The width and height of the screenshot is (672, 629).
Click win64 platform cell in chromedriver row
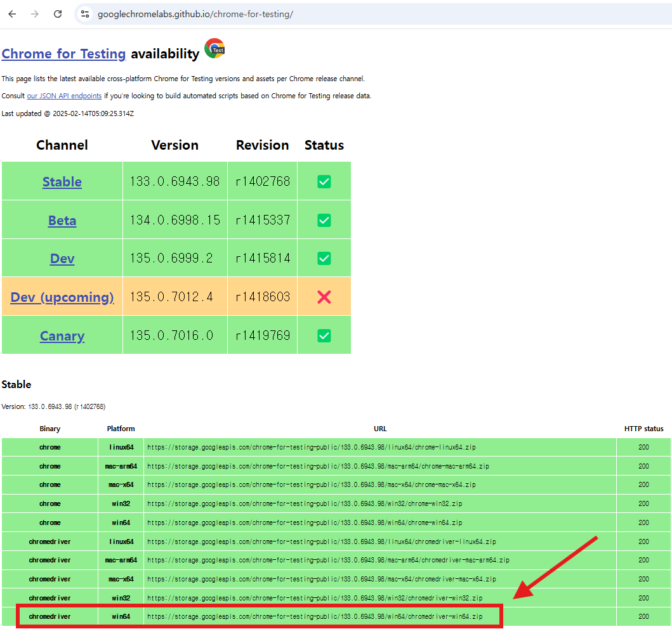click(121, 616)
